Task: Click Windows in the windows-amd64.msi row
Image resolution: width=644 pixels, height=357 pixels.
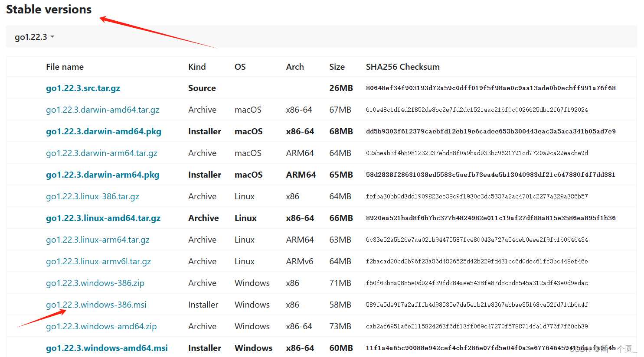Action: [x=254, y=348]
